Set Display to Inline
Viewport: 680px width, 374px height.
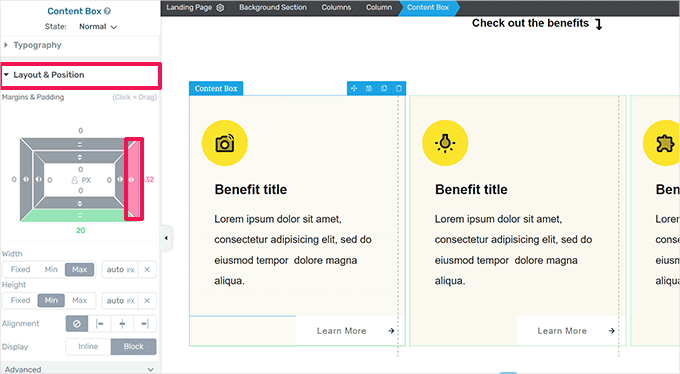pyautogui.click(x=88, y=347)
